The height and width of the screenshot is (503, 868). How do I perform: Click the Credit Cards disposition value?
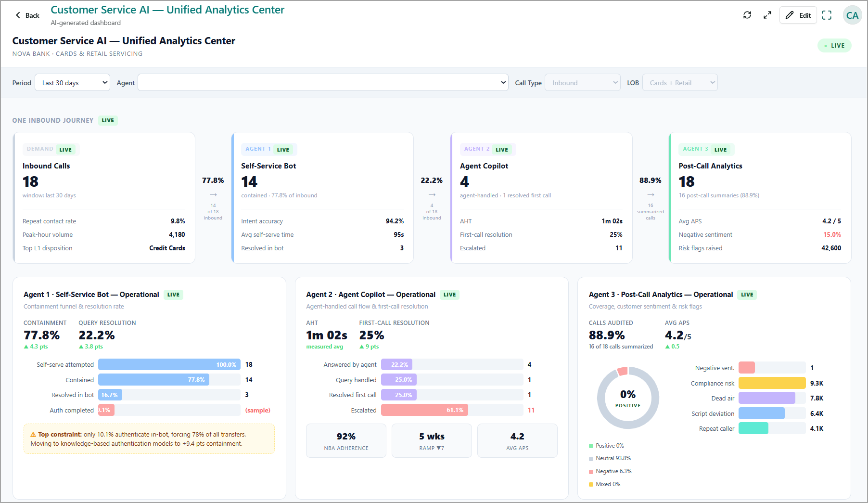tap(167, 248)
